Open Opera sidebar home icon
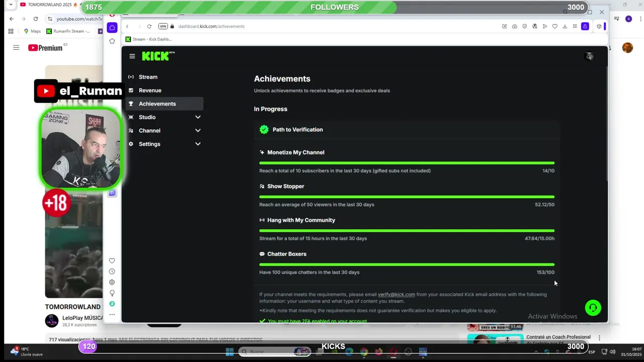This screenshot has width=644, height=362. [112, 27]
